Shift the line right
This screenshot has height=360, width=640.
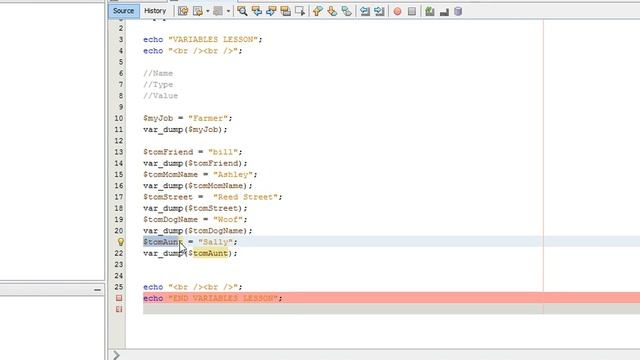(x=379, y=11)
